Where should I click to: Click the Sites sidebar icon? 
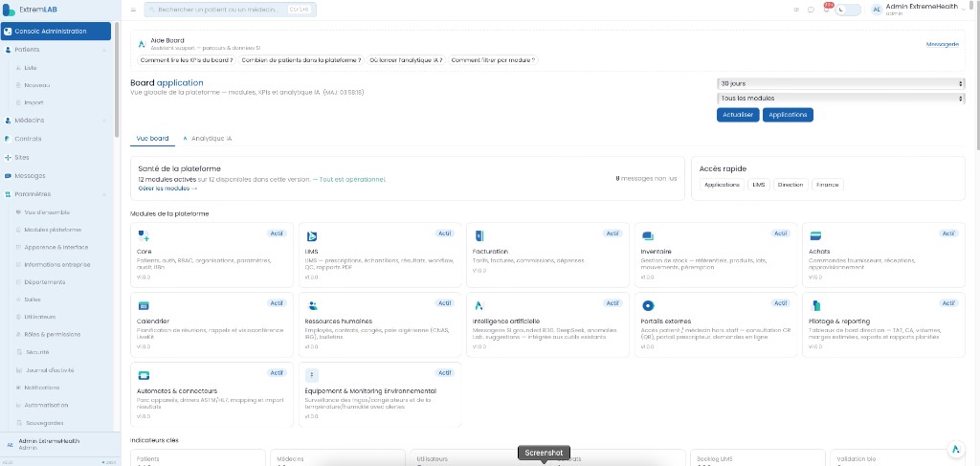(8, 158)
